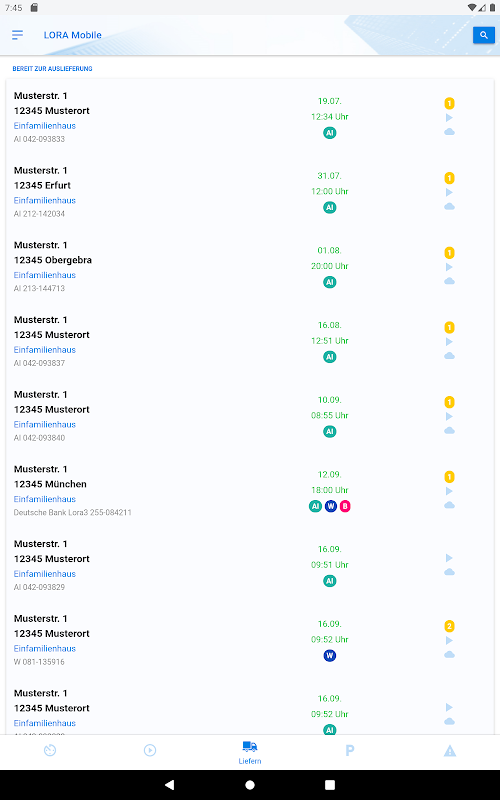Select entry dated 10.09. 08:55 Uhr

tap(250, 416)
